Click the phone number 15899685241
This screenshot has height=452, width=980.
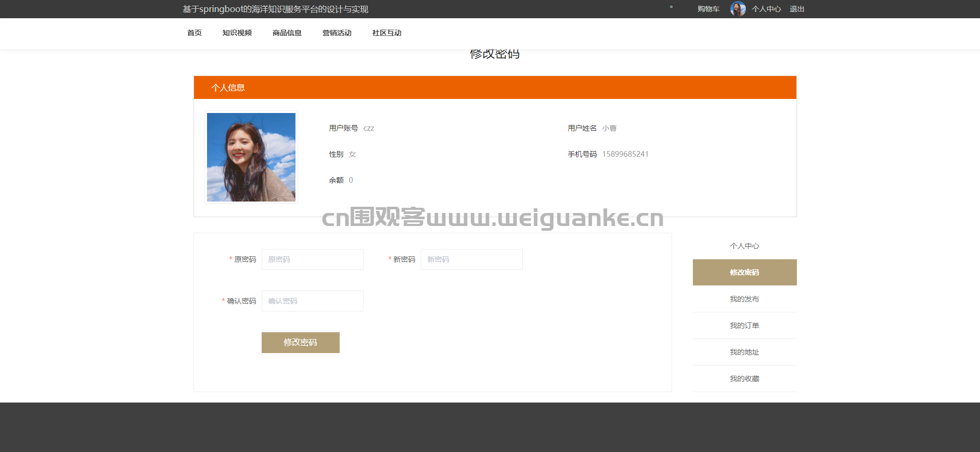(x=625, y=154)
